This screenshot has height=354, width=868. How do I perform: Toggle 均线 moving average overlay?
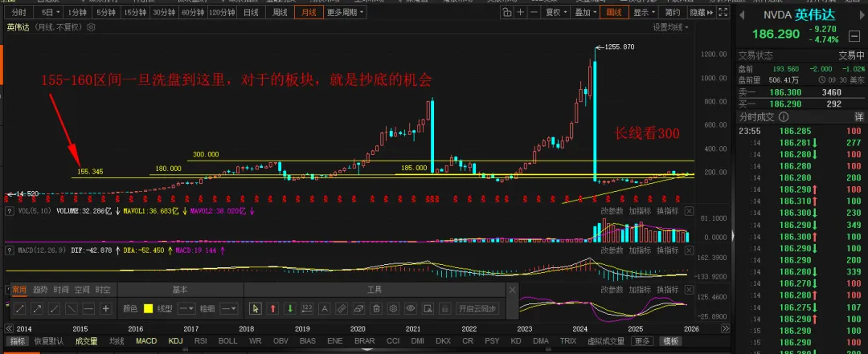click(x=117, y=341)
